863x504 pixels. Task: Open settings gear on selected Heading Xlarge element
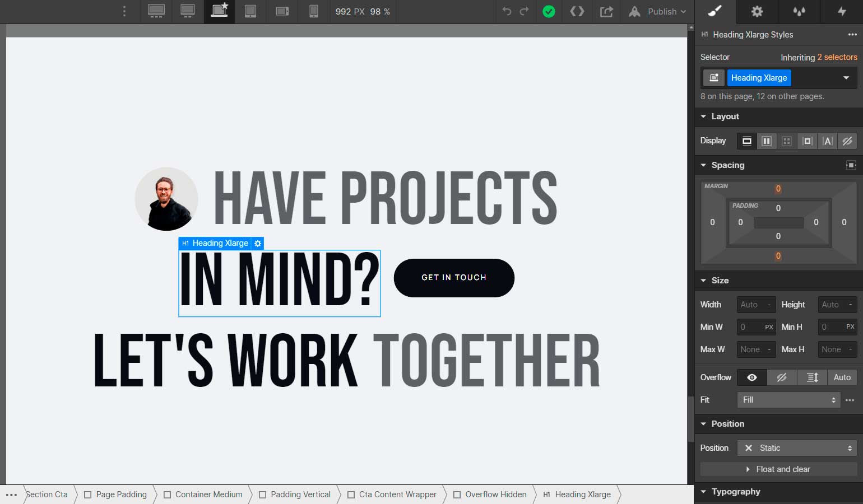(x=257, y=243)
